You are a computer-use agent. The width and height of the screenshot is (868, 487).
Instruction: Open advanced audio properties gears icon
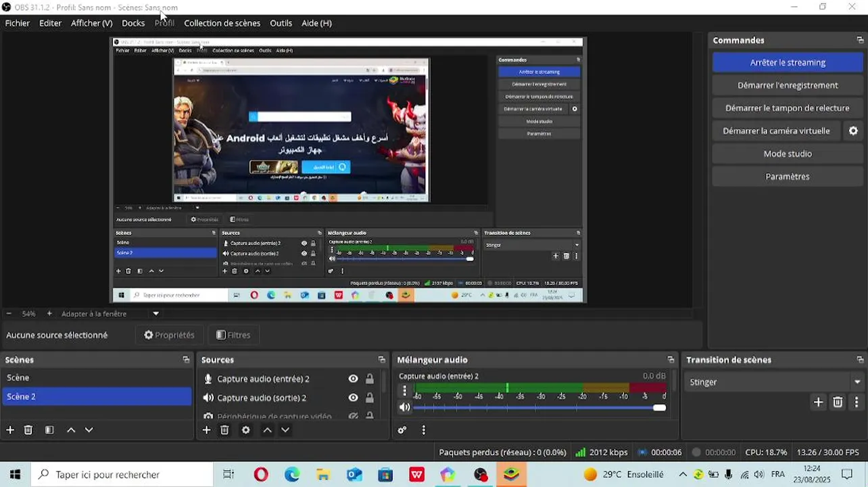point(402,430)
